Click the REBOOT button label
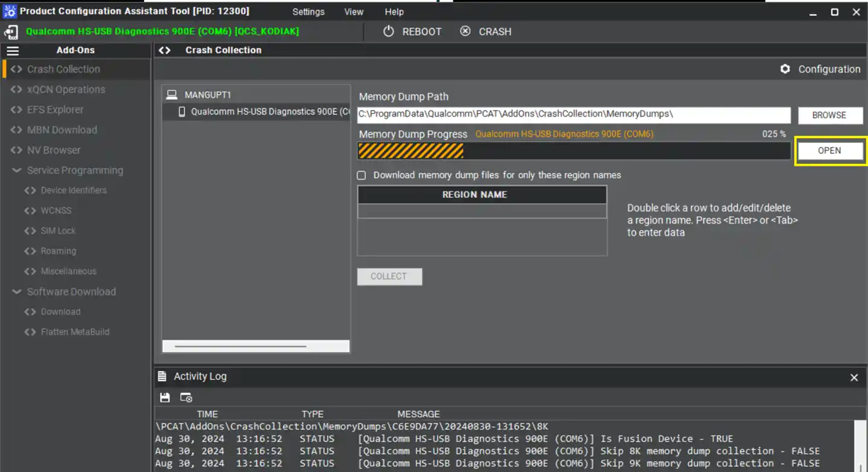 click(x=422, y=32)
